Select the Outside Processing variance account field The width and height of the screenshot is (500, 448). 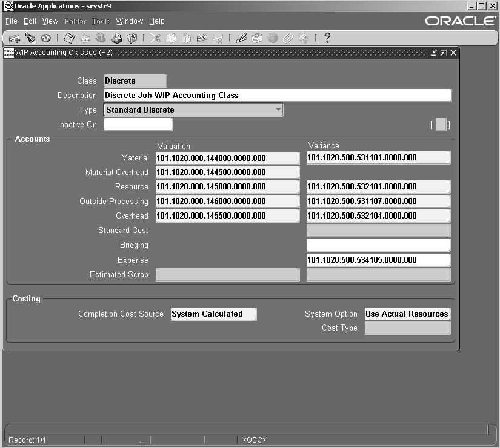pyautogui.click(x=378, y=201)
